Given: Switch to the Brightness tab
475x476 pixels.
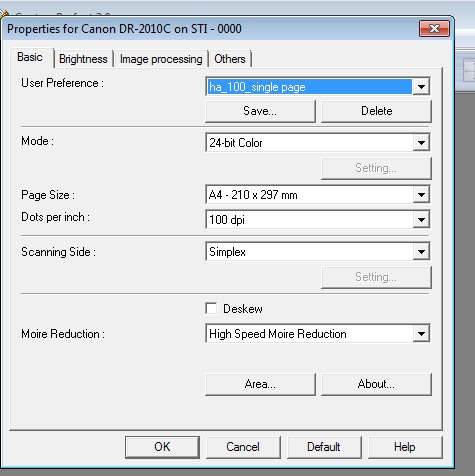Looking at the screenshot, I should coord(83,59).
